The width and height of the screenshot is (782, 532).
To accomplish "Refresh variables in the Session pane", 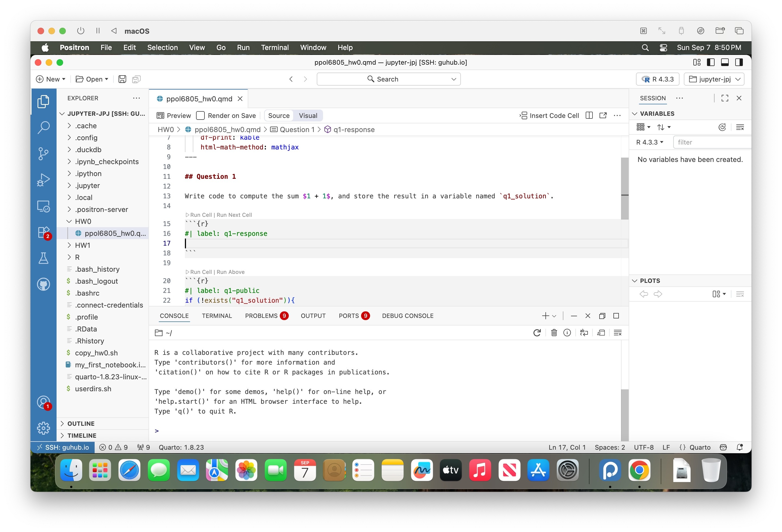I will click(x=722, y=127).
